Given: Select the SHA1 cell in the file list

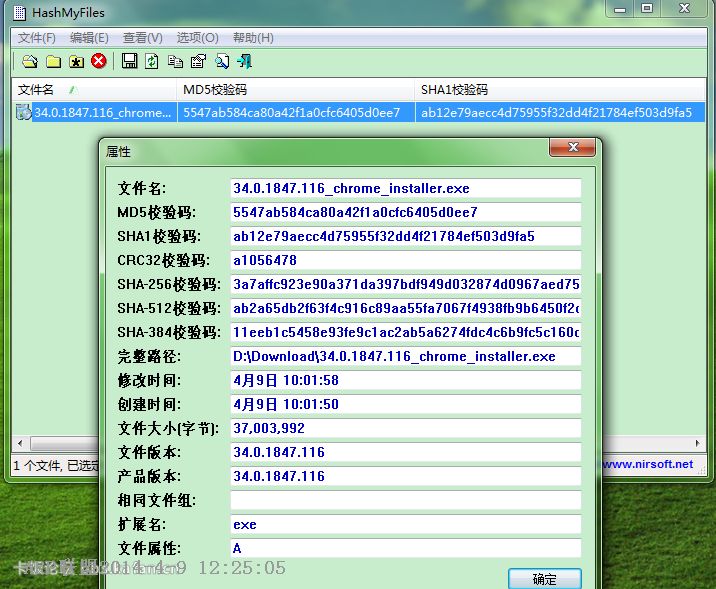Looking at the screenshot, I should (x=560, y=112).
